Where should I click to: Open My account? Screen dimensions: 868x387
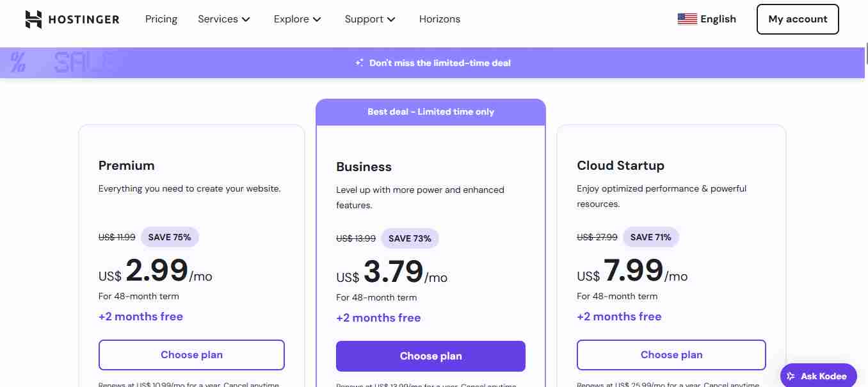(x=798, y=19)
